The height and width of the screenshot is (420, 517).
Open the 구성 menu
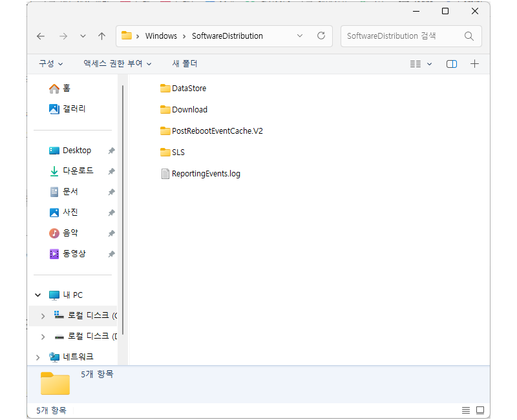(x=49, y=63)
